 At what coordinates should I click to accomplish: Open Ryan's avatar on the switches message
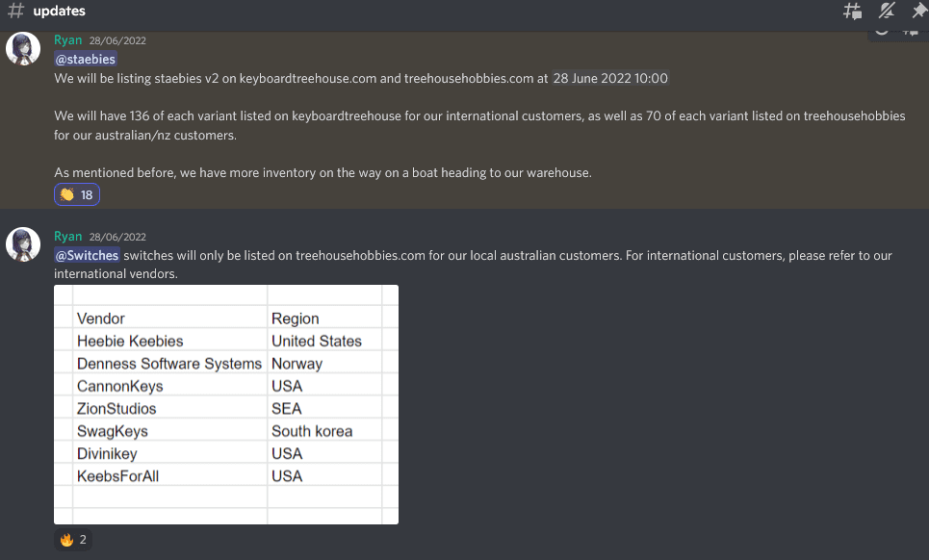coord(23,243)
